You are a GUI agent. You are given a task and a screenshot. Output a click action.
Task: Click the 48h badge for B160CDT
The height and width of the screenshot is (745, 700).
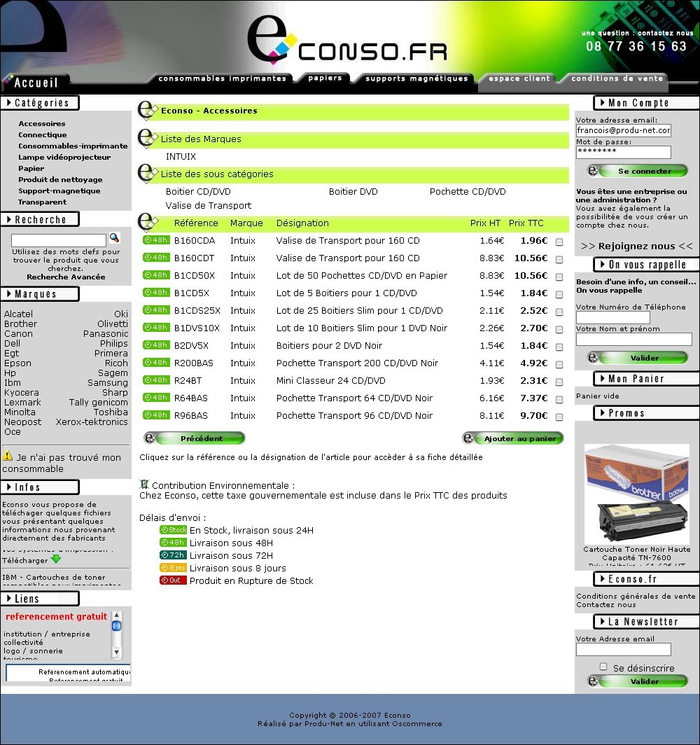(156, 258)
